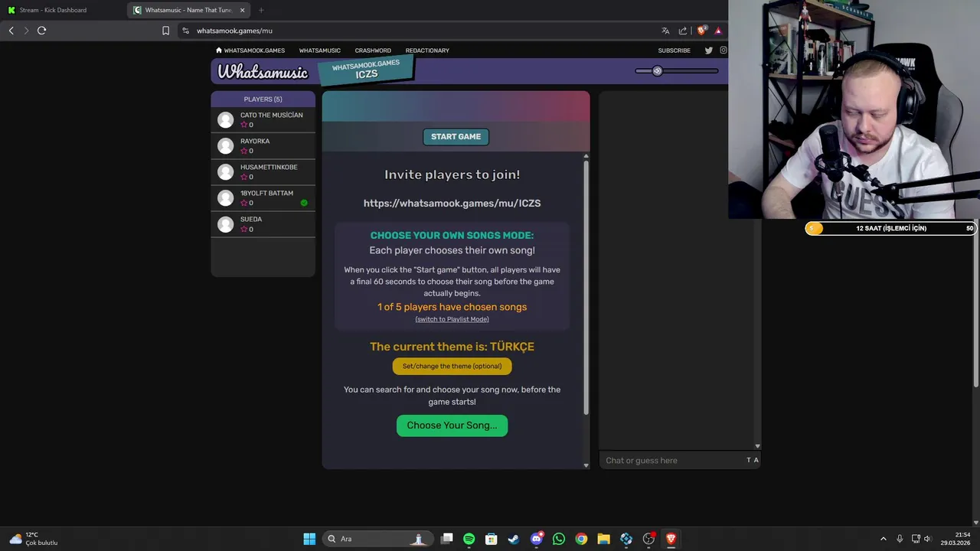The width and height of the screenshot is (980, 551).
Task: Click Cato The Musician's avatar
Action: 225,120
